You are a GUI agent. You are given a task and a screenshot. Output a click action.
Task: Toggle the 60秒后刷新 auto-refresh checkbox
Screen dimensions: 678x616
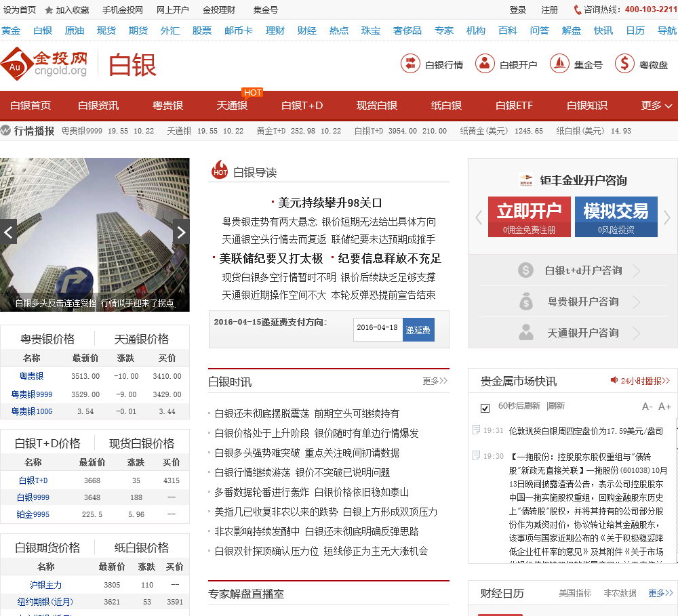tap(485, 408)
